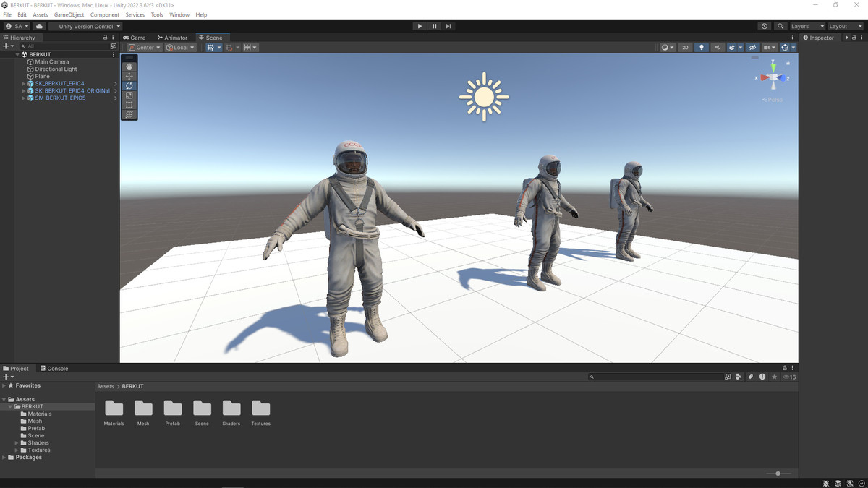Open the GameObject menu

coord(69,14)
